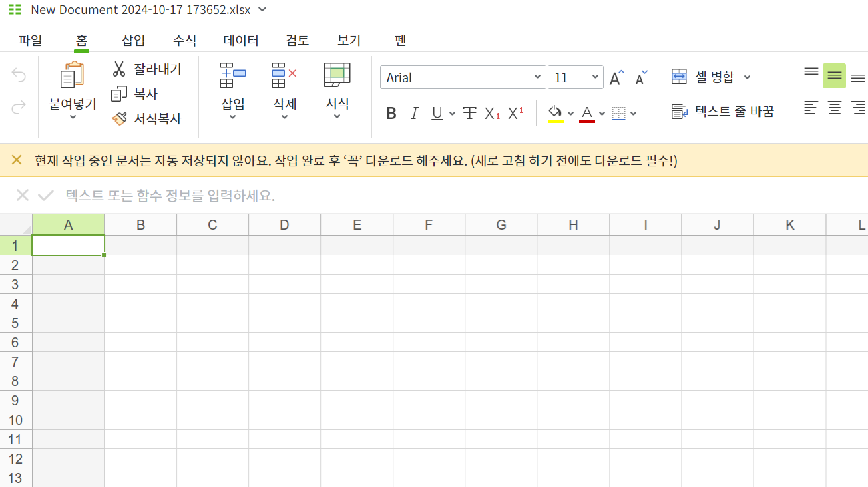The image size is (868, 487).
Task: Click the 텍스트 줄 바꿈 text wrap button
Action: [x=724, y=111]
